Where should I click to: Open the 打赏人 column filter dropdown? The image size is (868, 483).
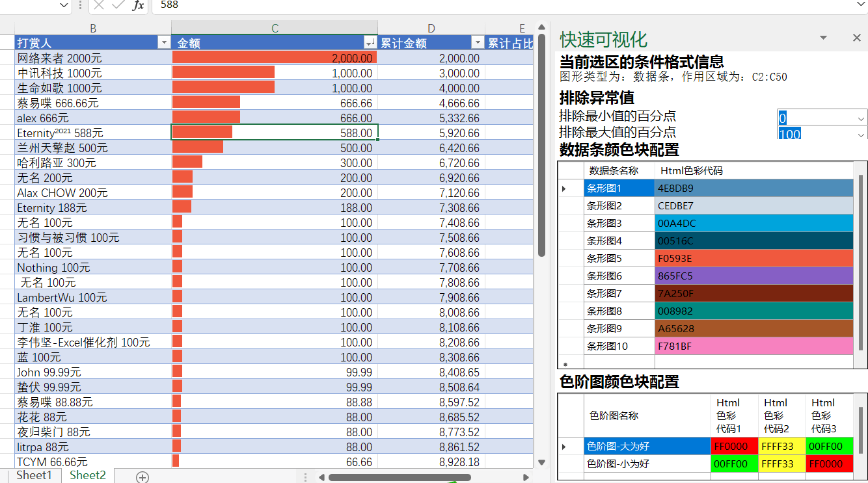[x=164, y=43]
